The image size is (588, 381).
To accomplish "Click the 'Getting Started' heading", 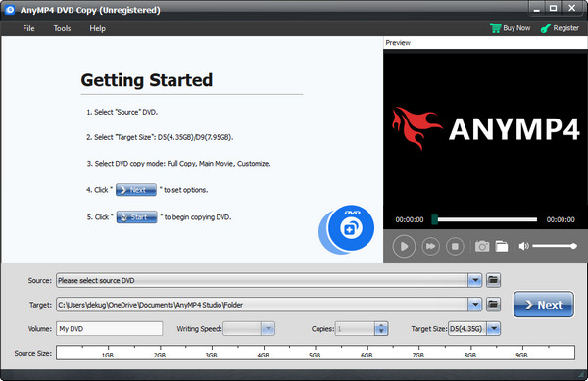I will (147, 80).
